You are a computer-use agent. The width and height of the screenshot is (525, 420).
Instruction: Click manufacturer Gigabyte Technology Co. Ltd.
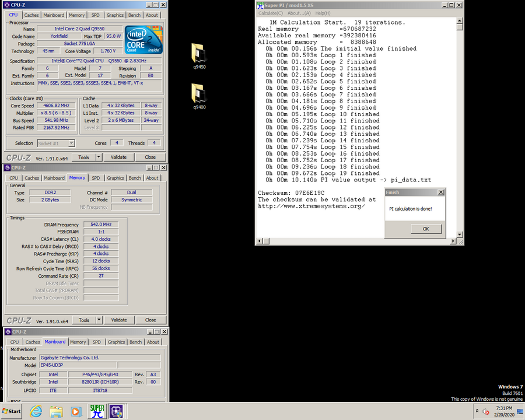[x=100, y=358]
